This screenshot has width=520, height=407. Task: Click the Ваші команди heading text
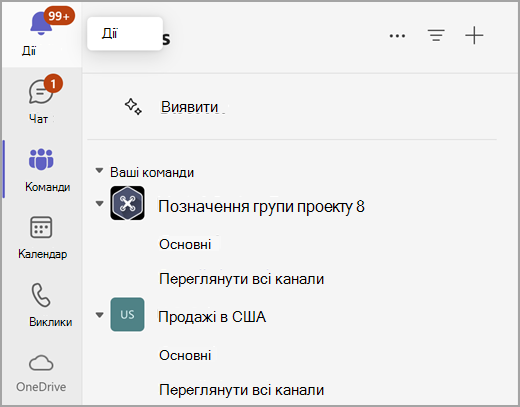(x=152, y=172)
